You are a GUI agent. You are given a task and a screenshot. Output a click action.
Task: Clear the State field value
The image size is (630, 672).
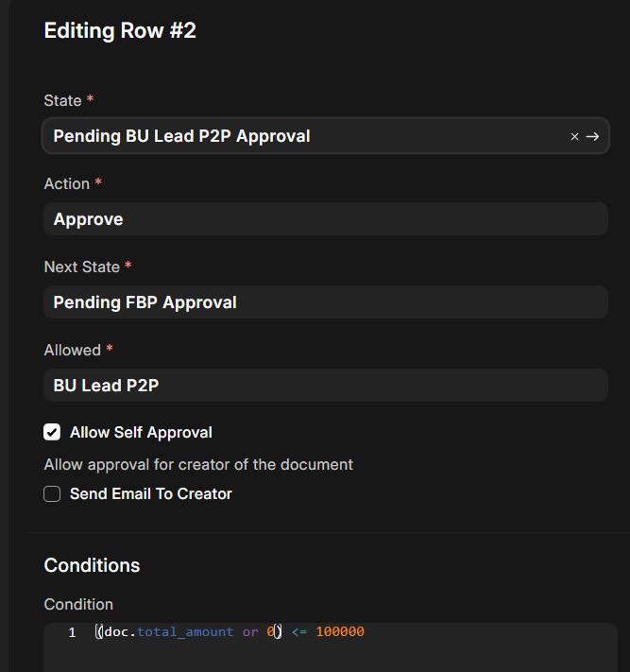click(574, 137)
